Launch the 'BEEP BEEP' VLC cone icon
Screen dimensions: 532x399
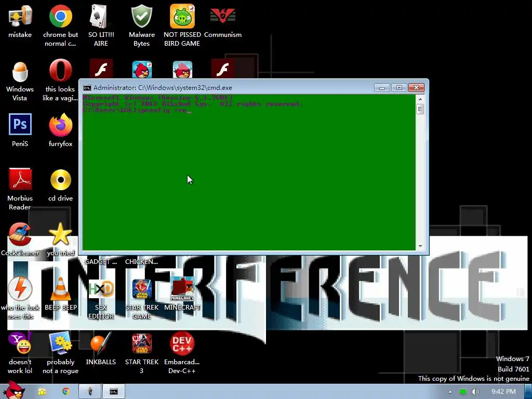coord(60,289)
